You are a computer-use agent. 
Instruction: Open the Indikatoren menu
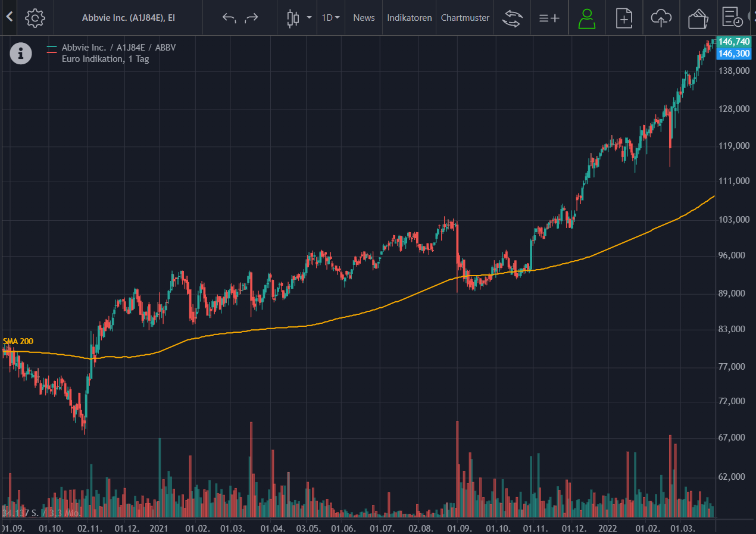click(x=410, y=17)
